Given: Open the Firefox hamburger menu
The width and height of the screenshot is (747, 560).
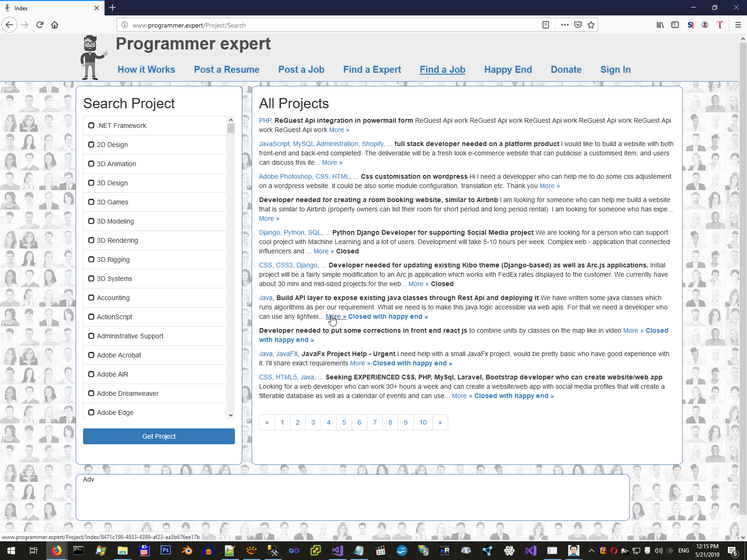Looking at the screenshot, I should [738, 25].
